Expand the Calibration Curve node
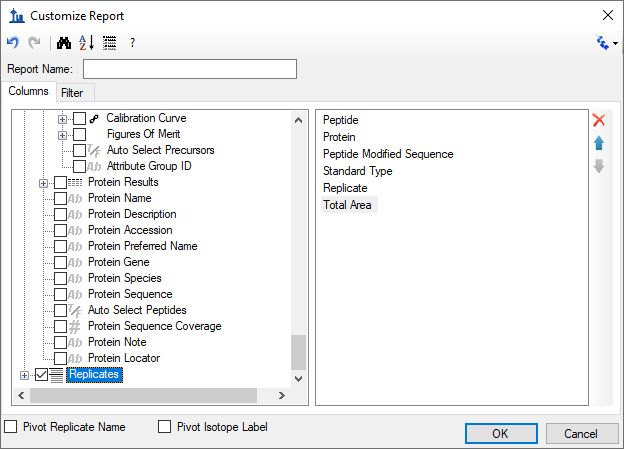 coord(62,119)
